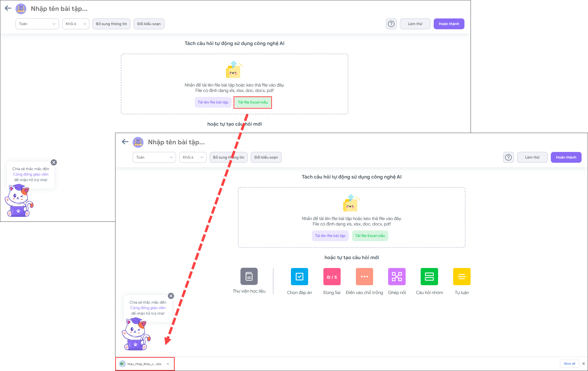
Task: Click the Thư viện học liệu library icon
Action: (x=249, y=276)
